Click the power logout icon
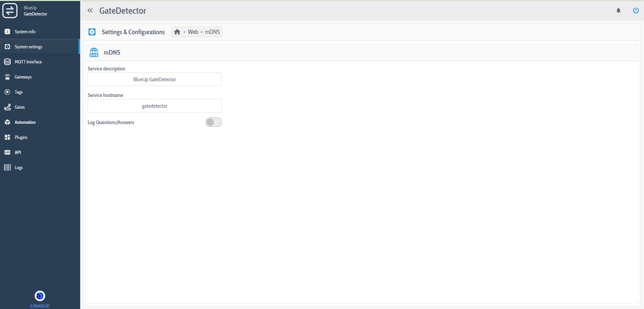The height and width of the screenshot is (309, 644). 636,10
